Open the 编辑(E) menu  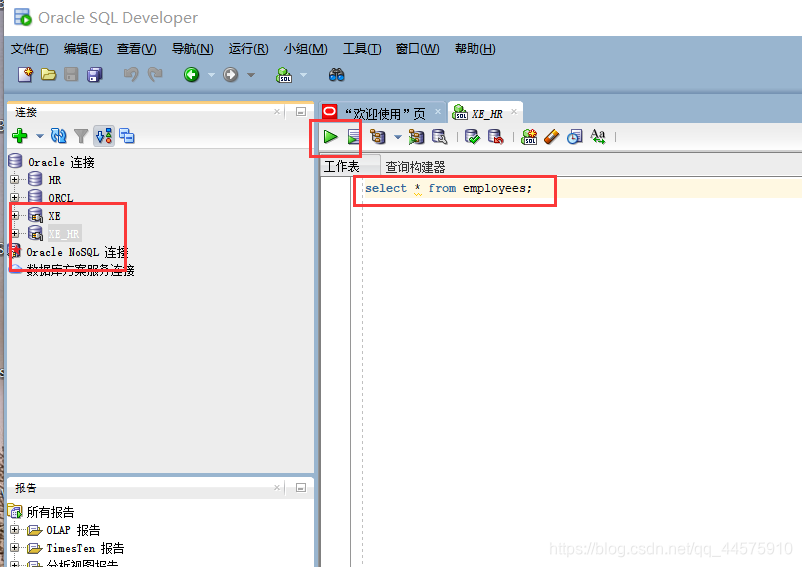pyautogui.click(x=83, y=49)
